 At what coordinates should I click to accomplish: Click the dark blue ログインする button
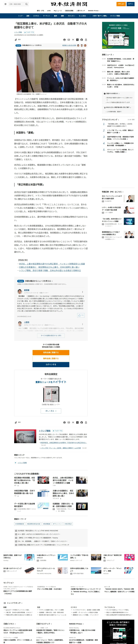pos(51,365)
